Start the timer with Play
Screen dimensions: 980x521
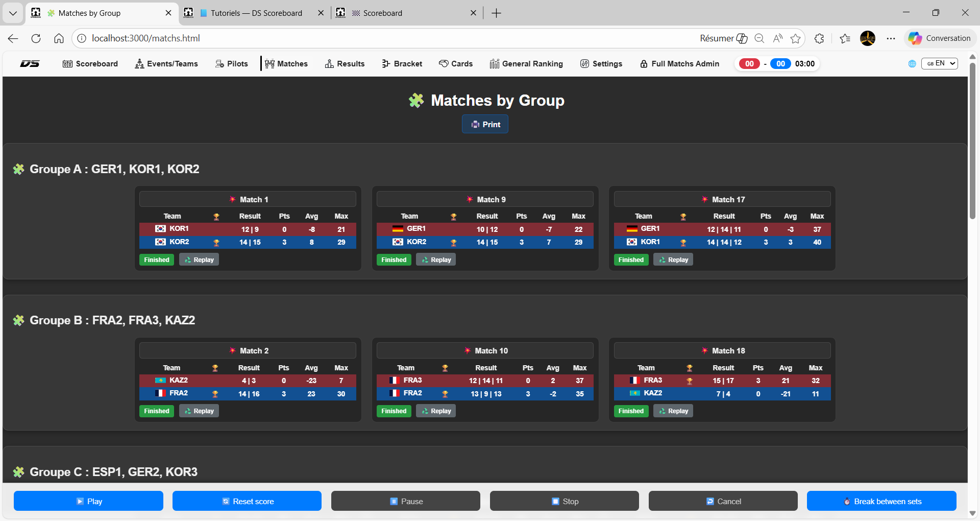click(88, 501)
